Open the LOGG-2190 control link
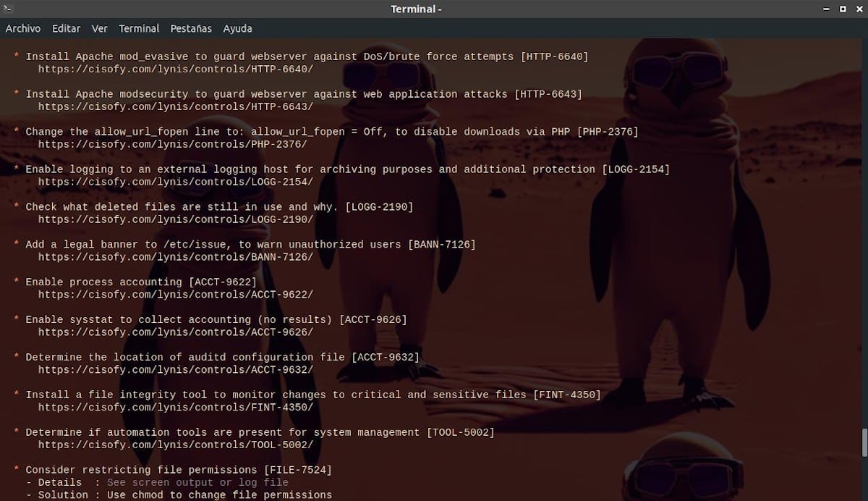Screen dimensions: 868x501 click(x=176, y=219)
